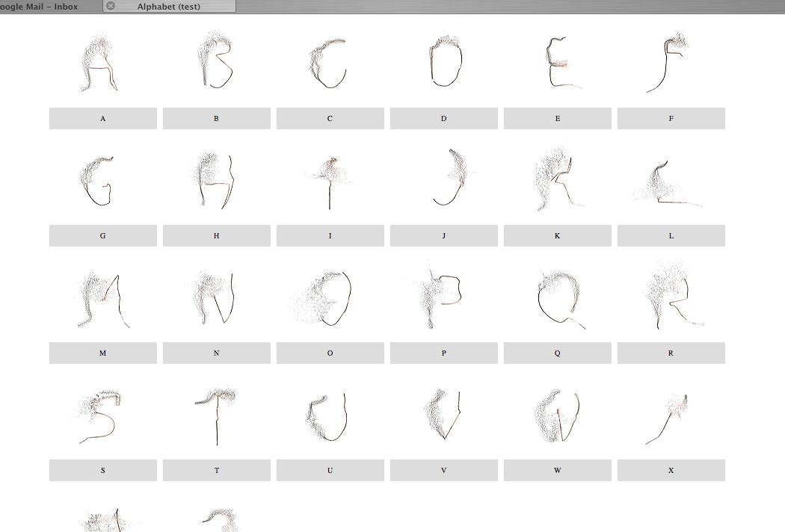Hit the O letter button

click(330, 353)
